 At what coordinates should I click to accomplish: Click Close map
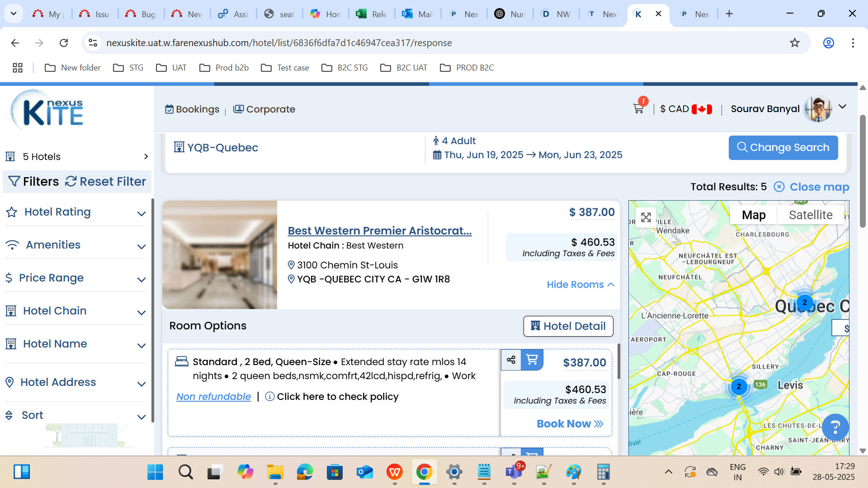click(811, 187)
